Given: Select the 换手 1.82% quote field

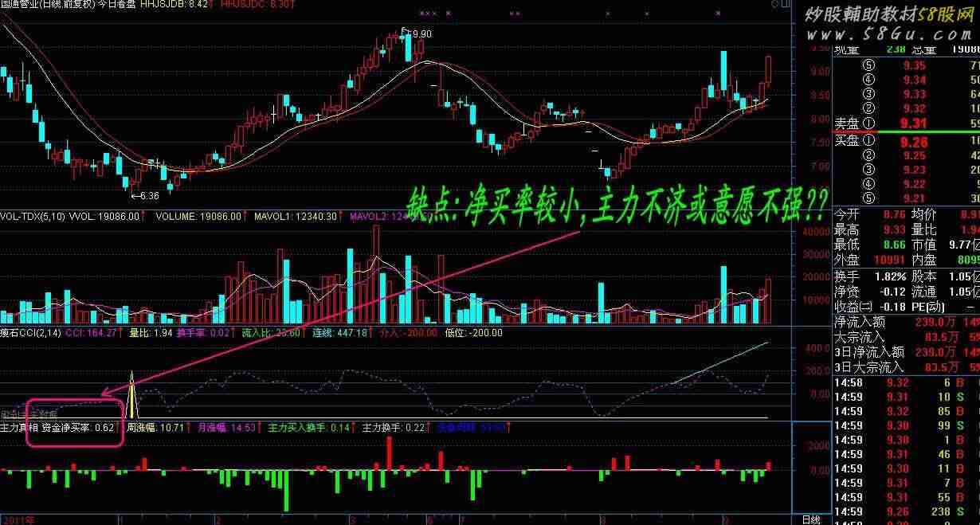Looking at the screenshot, I should pos(869,276).
